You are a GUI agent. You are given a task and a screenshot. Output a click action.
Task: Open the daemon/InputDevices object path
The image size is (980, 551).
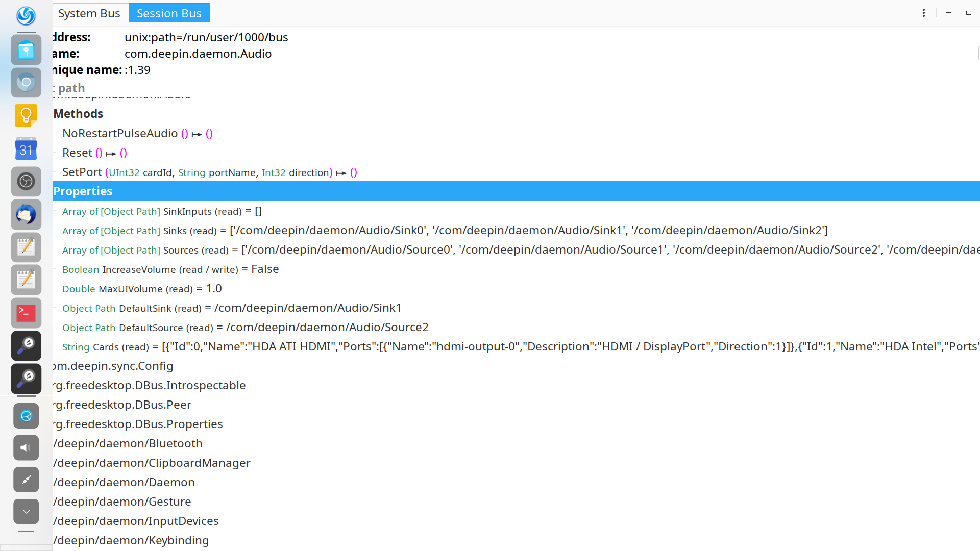tap(136, 521)
